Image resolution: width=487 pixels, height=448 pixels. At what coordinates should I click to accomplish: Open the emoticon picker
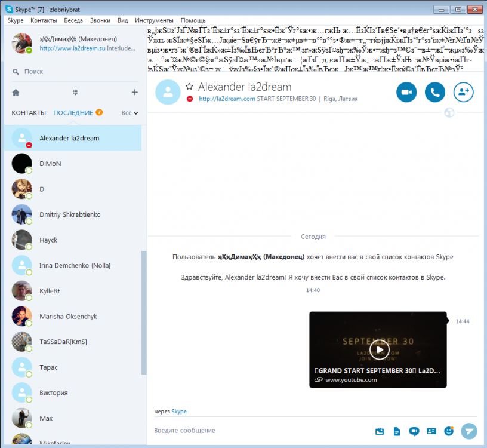pos(449,431)
